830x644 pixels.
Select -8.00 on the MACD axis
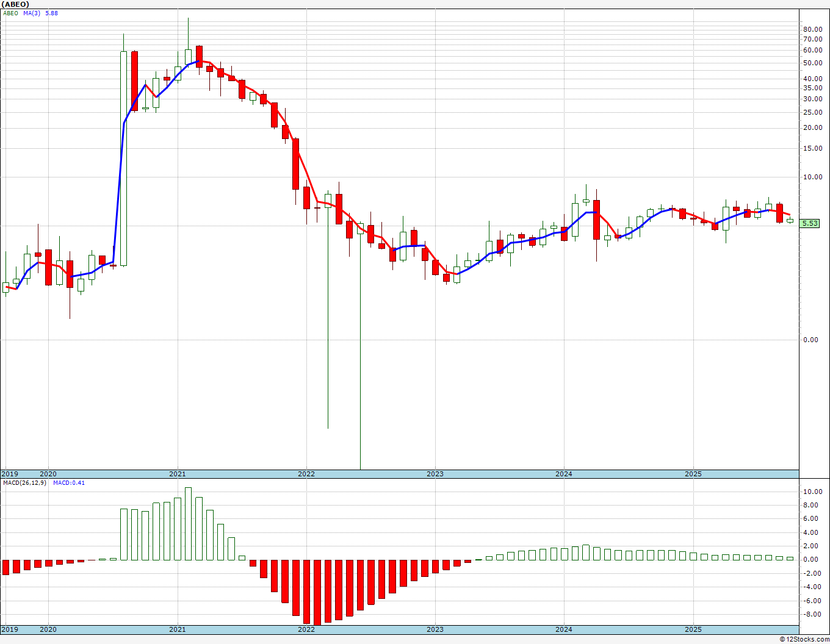[811, 614]
